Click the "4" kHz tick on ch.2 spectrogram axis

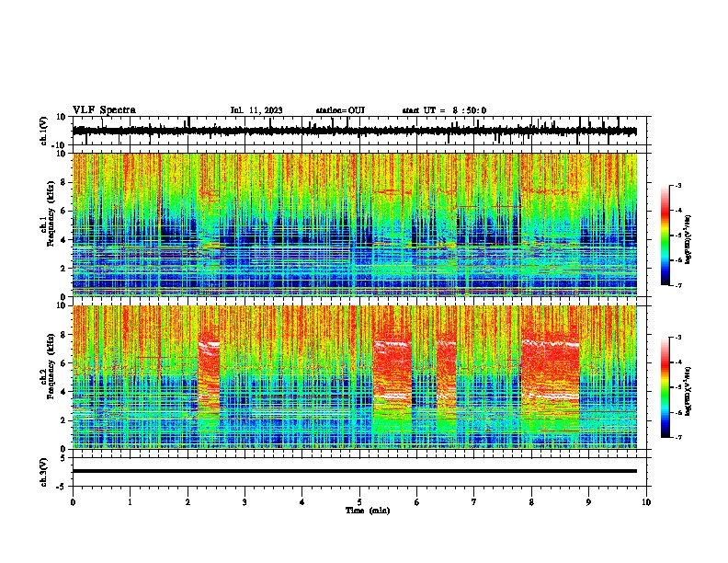pyautogui.click(x=63, y=392)
